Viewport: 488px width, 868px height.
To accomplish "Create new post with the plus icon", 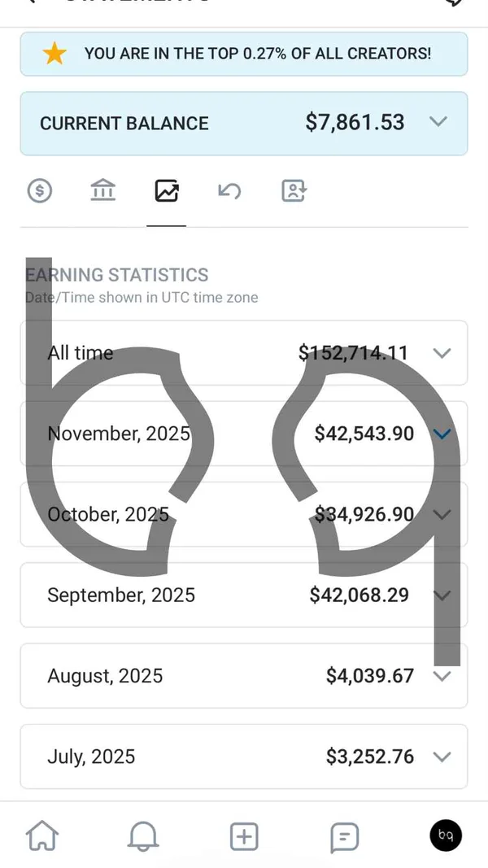I will [244, 835].
